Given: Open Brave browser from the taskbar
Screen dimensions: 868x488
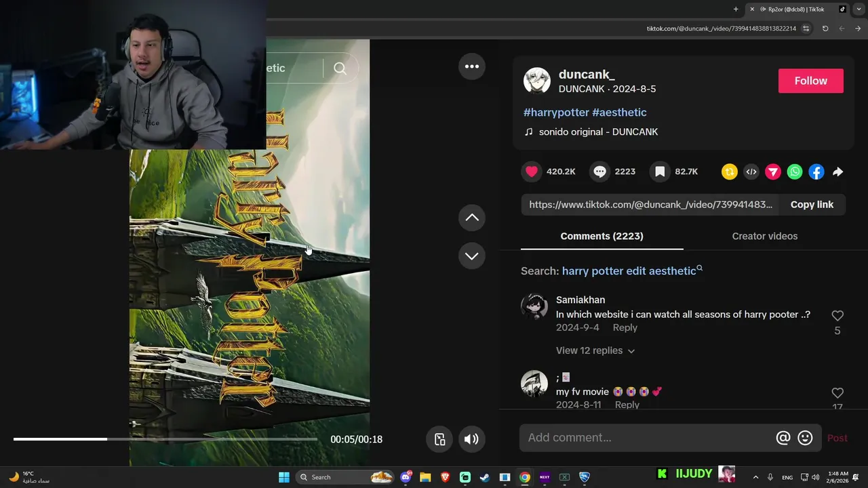Looking at the screenshot, I should tap(446, 477).
